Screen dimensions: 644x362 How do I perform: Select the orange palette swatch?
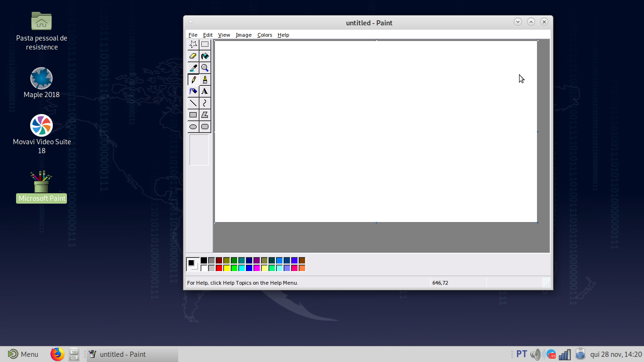pos(302,268)
